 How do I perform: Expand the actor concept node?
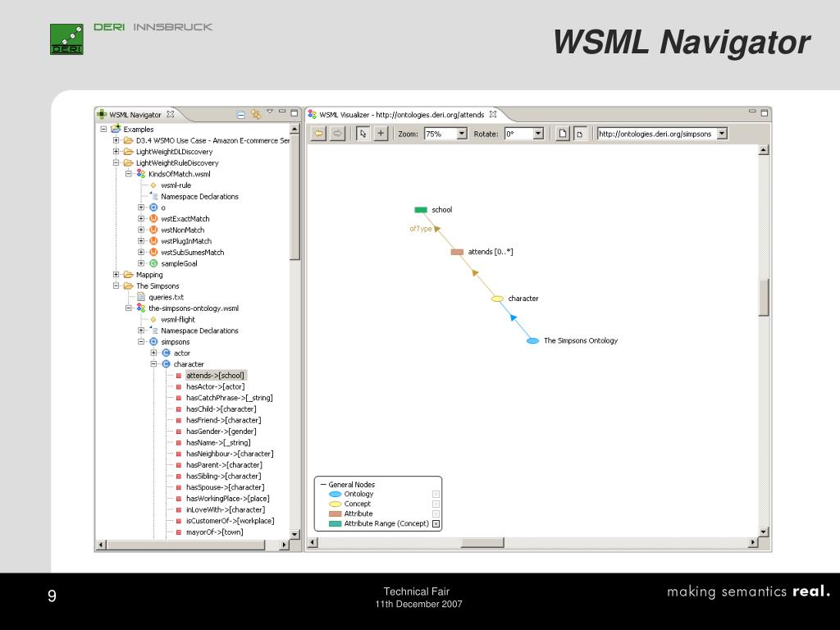coord(153,353)
